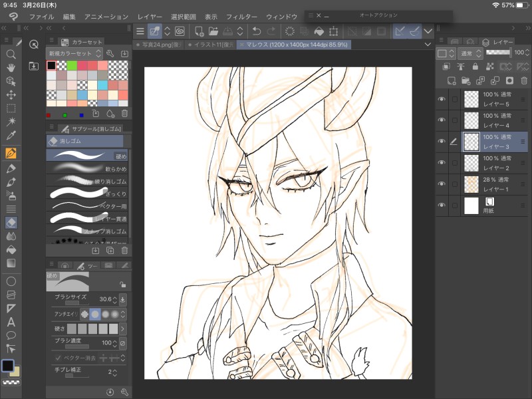Select the Fill bucket tool in left toolbar
The height and width of the screenshot is (399, 532).
point(11,250)
